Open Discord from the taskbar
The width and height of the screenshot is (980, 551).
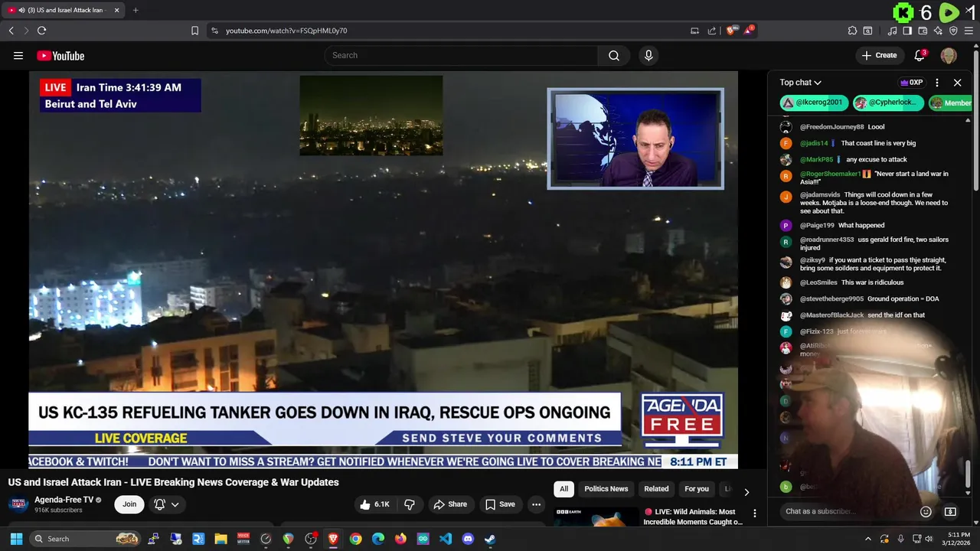(468, 539)
